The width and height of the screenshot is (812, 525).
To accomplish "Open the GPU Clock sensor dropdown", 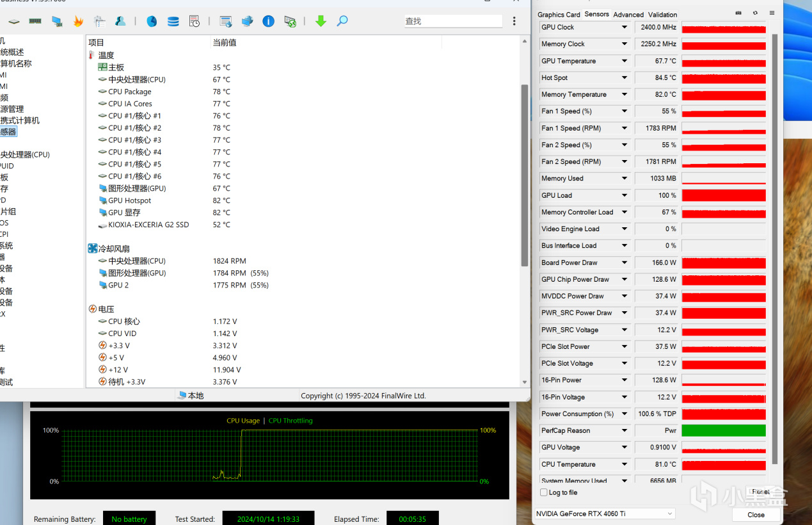I will (x=625, y=27).
